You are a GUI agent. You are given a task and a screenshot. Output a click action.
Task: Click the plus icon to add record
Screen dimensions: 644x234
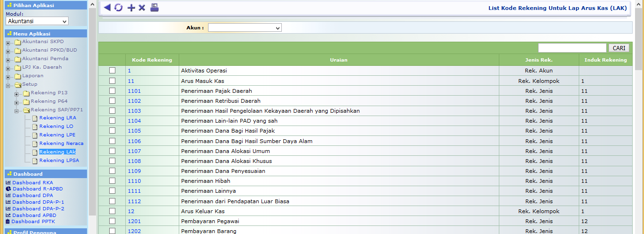131,8
